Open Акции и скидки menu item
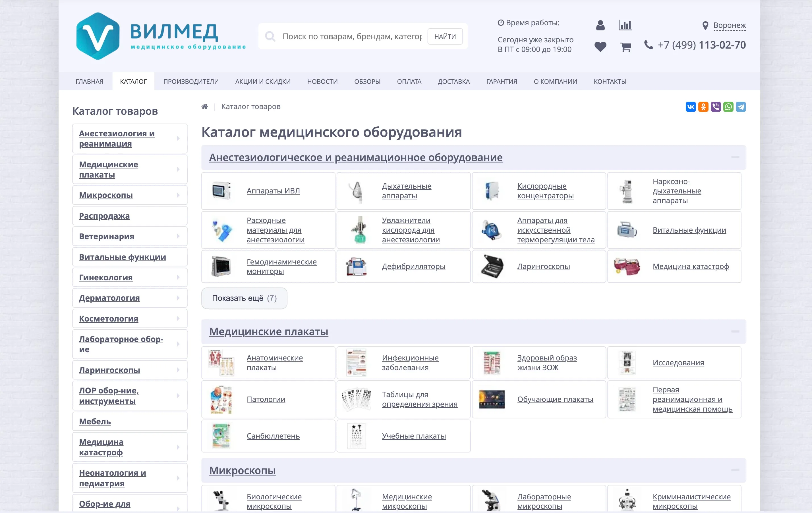This screenshot has width=812, height=513. pyautogui.click(x=263, y=81)
